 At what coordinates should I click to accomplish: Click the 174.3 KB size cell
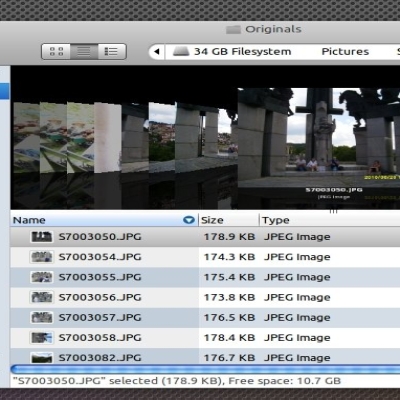229,257
